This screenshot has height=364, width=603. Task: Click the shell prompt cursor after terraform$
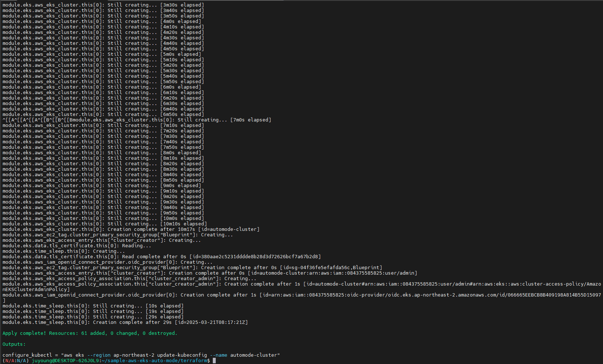[214, 360]
